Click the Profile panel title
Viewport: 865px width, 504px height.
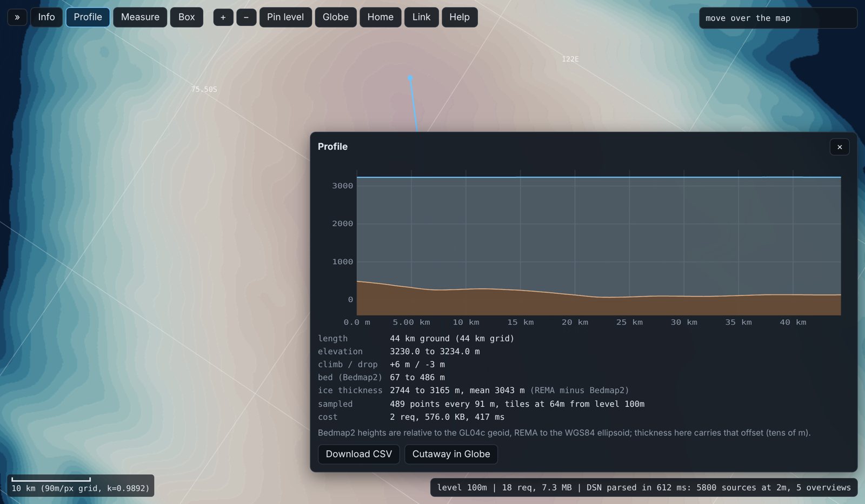[332, 147]
